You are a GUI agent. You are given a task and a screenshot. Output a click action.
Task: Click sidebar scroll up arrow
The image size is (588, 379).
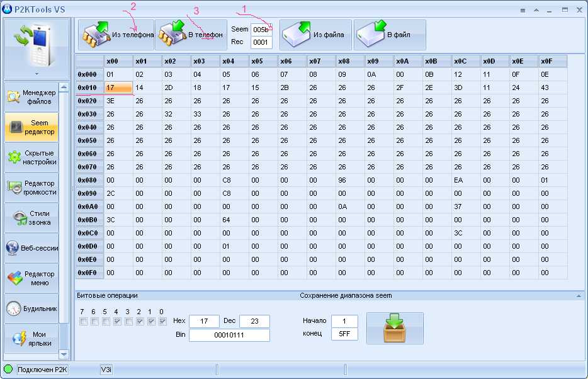[64, 88]
